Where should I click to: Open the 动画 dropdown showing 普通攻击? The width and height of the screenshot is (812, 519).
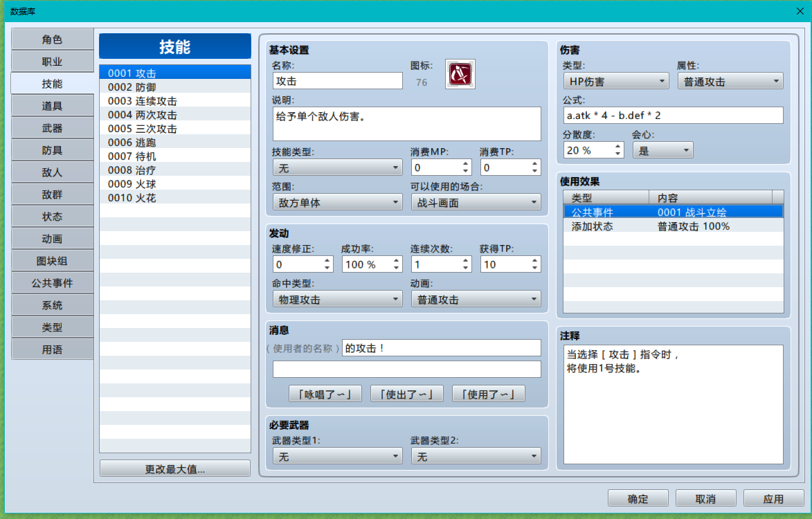[476, 299]
